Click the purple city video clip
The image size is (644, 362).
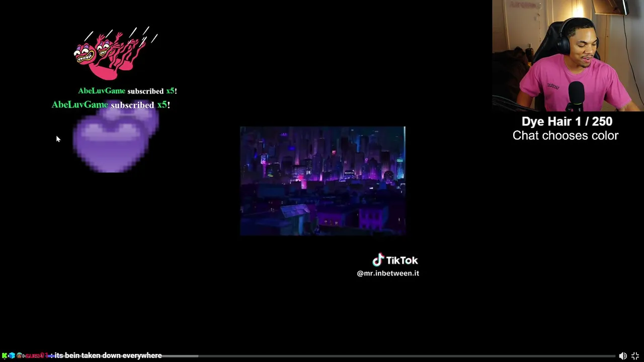[x=323, y=181]
